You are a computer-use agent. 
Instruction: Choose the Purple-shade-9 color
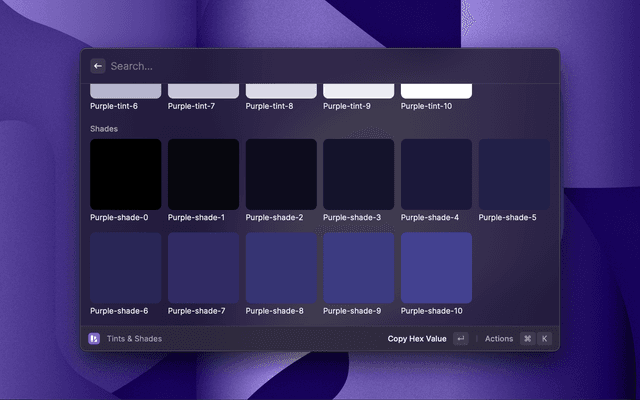(359, 268)
